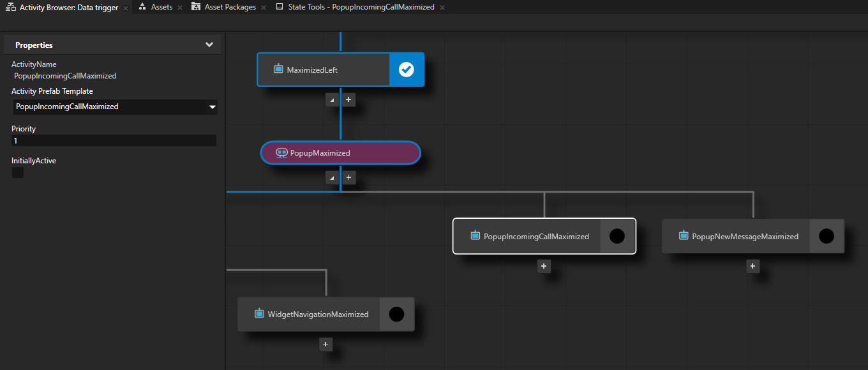Add child under WidgetNavigationMaximized node

(x=325, y=344)
